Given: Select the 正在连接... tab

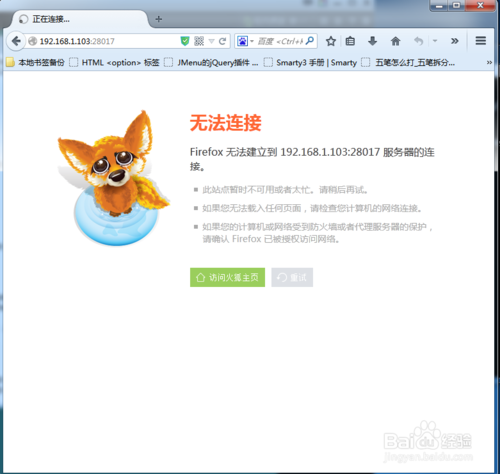Looking at the screenshot, I should pos(80,19).
